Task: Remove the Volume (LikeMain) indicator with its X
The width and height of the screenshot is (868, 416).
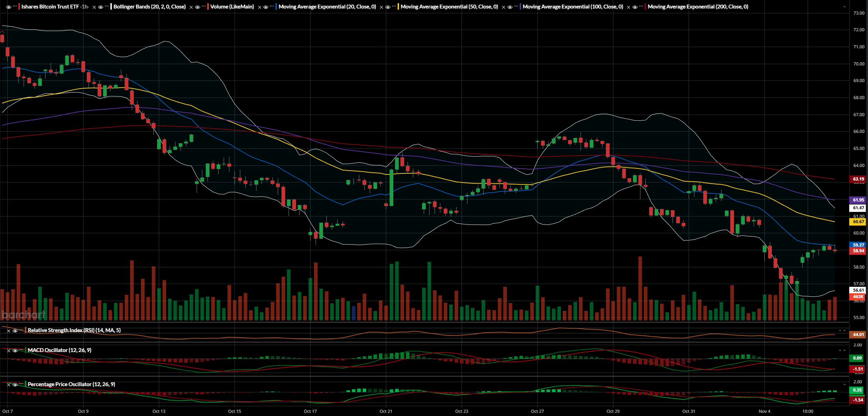Action: pyautogui.click(x=259, y=7)
